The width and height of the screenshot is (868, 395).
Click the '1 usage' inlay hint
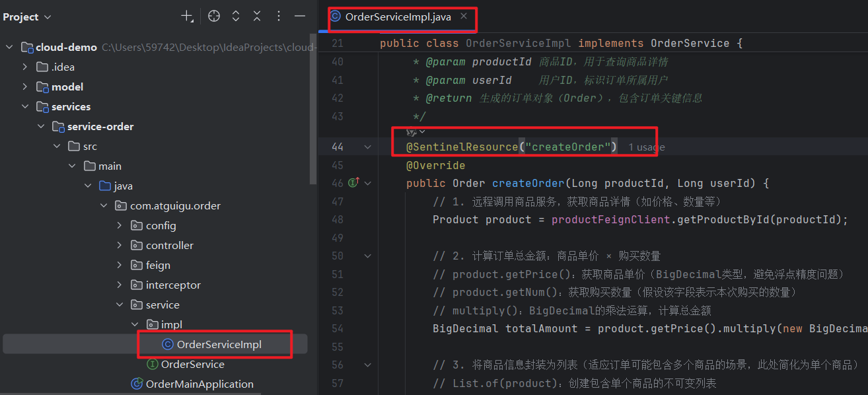[x=646, y=147]
